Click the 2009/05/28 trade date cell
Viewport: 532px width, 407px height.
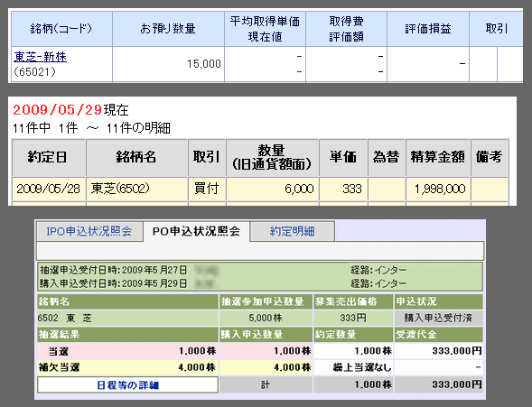pyautogui.click(x=49, y=189)
